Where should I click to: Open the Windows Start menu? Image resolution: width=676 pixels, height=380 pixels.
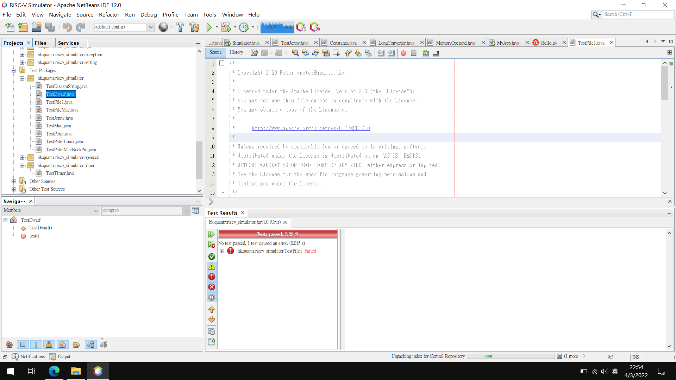click(x=10, y=371)
